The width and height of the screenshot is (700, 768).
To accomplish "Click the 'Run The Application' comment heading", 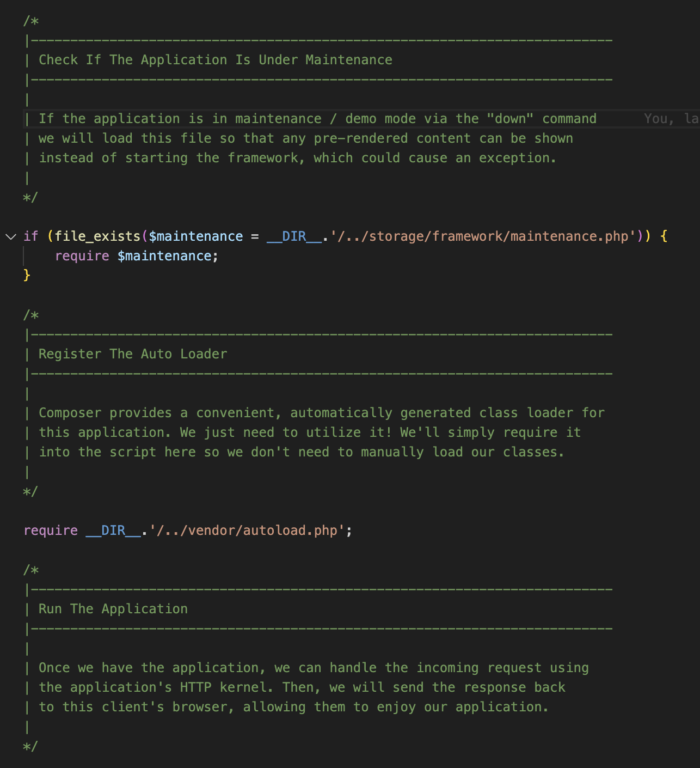I will pos(113,609).
